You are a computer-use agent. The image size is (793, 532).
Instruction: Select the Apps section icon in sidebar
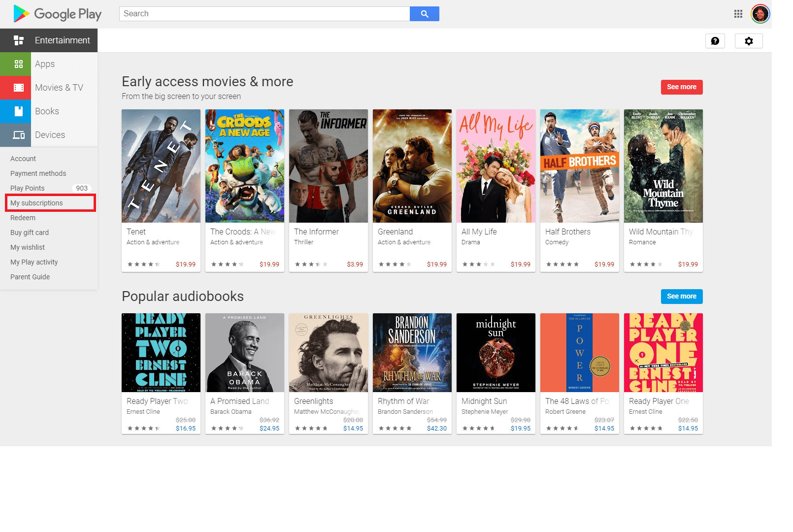tap(19, 64)
